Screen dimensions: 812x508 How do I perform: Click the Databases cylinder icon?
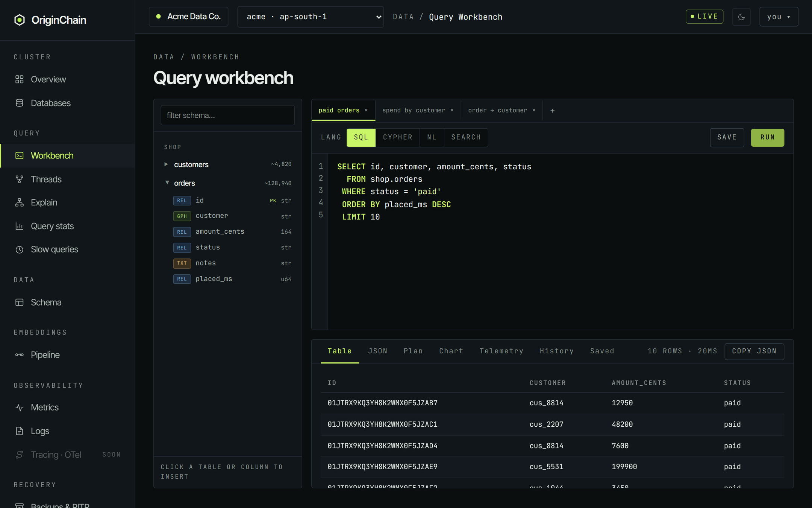pyautogui.click(x=20, y=103)
